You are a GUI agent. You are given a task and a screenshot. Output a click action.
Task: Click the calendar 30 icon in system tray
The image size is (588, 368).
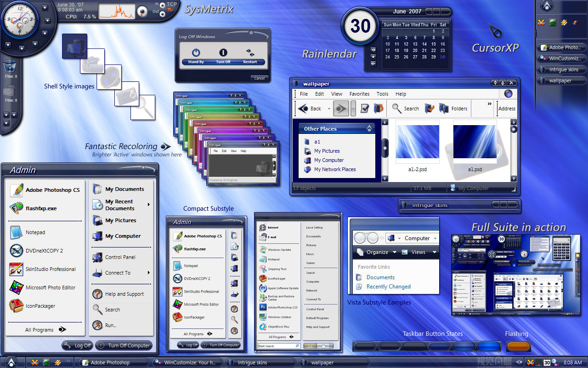(547, 362)
